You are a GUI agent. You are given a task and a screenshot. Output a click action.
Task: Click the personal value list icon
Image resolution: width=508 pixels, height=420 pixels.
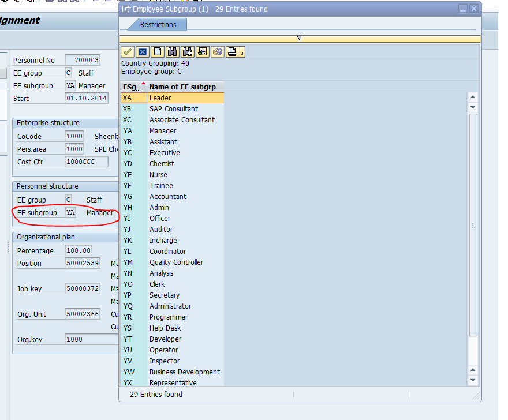(x=202, y=52)
